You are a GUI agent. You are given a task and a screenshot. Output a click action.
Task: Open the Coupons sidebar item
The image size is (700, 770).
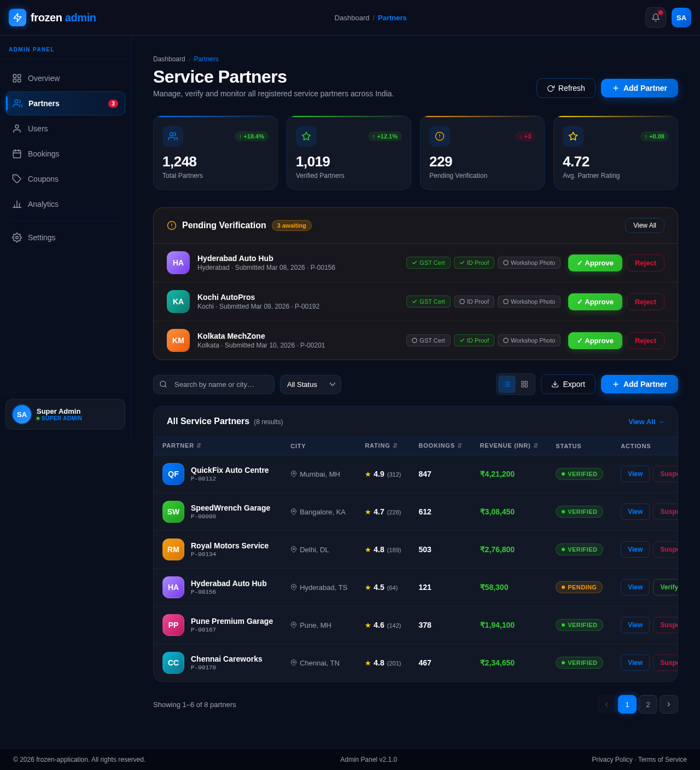[x=43, y=179]
